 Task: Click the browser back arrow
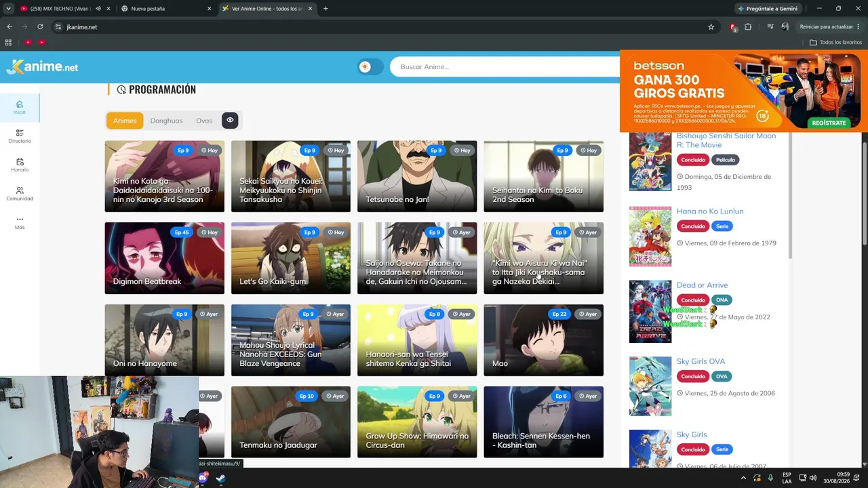[9, 27]
